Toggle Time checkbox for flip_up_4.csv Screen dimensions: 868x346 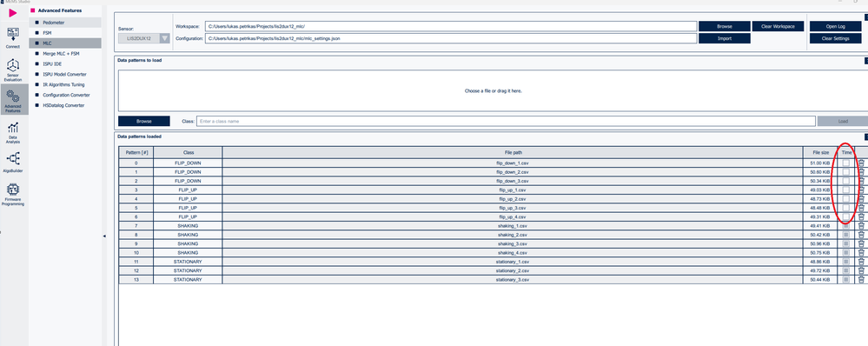point(846,217)
